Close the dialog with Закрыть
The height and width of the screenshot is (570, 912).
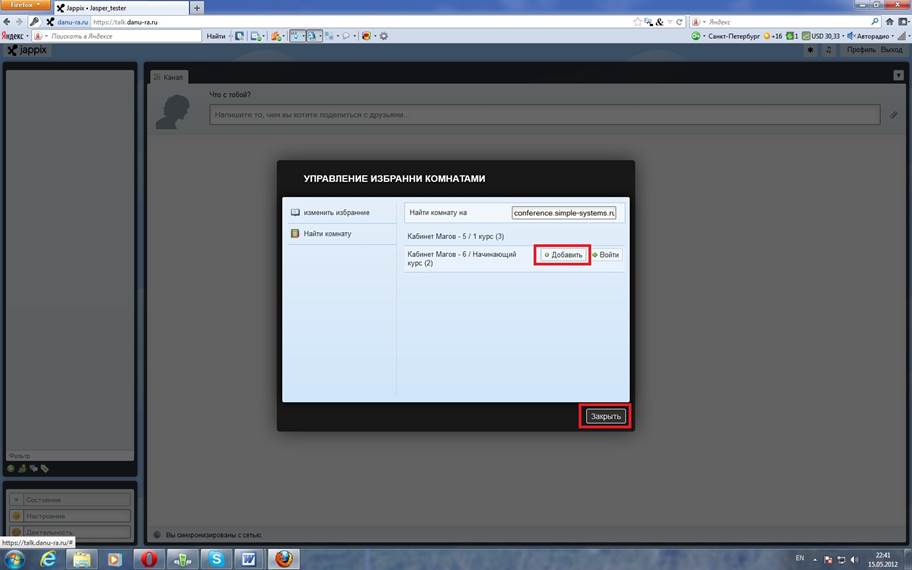pyautogui.click(x=605, y=416)
